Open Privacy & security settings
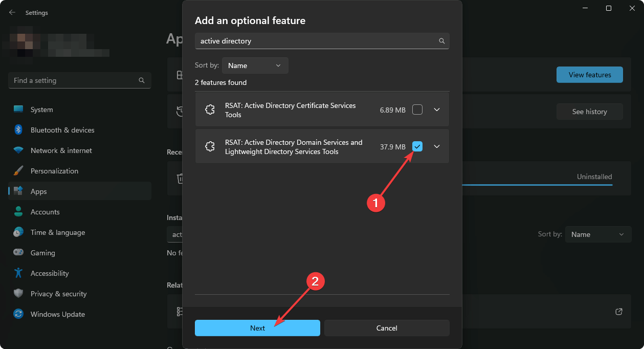The image size is (644, 349). [80, 294]
